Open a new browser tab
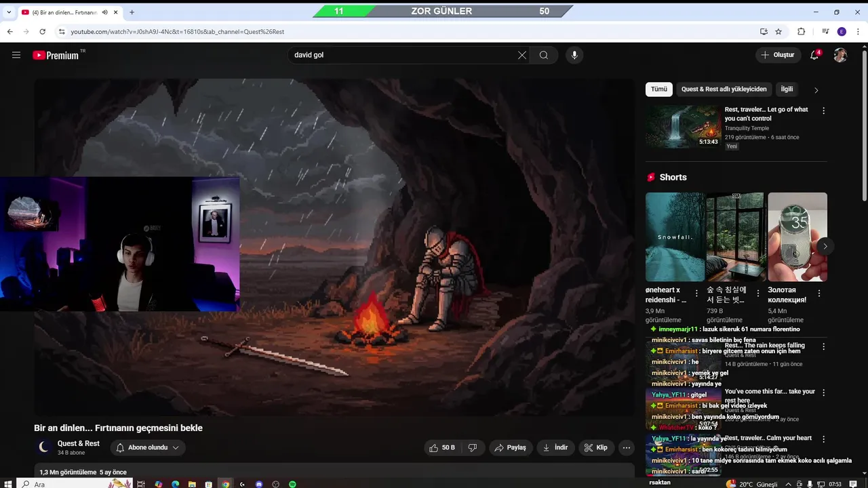Viewport: 868px width, 488px height. click(x=132, y=12)
